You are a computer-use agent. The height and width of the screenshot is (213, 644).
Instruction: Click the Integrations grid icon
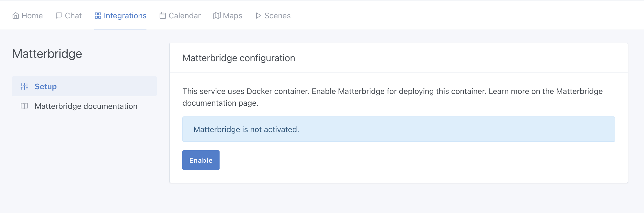pos(98,16)
